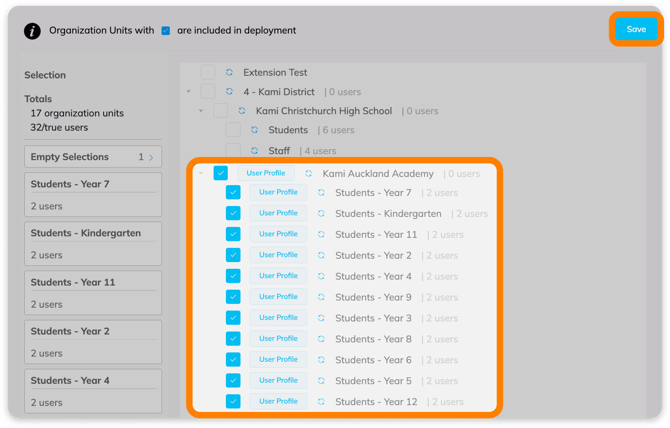Select the Students - Year 7 selection card
This screenshot has width=670, height=428.
point(93,195)
